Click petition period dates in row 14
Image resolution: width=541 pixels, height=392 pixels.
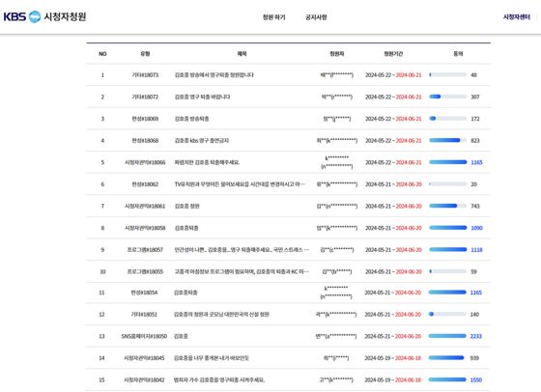tap(392, 358)
